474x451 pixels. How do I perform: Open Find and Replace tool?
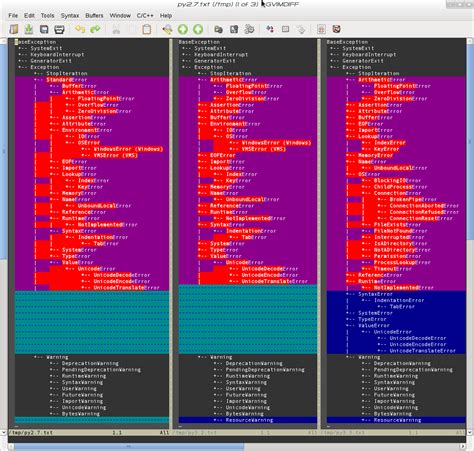(x=167, y=29)
